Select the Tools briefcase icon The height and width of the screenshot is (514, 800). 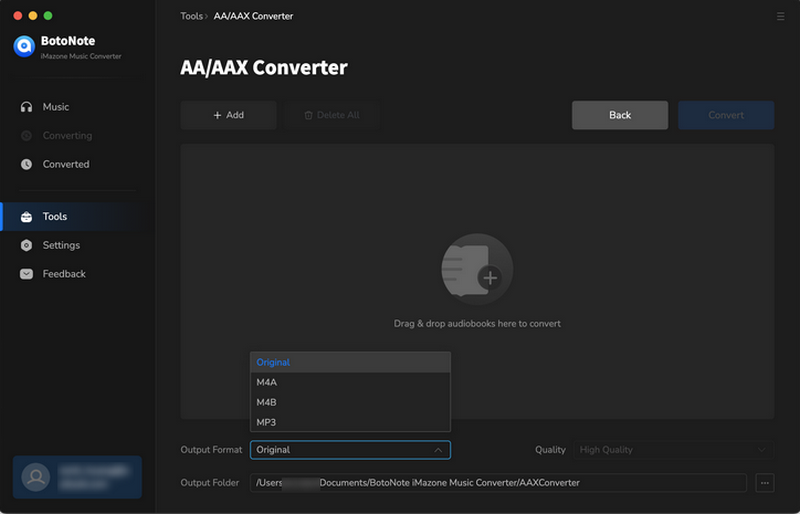click(x=26, y=217)
